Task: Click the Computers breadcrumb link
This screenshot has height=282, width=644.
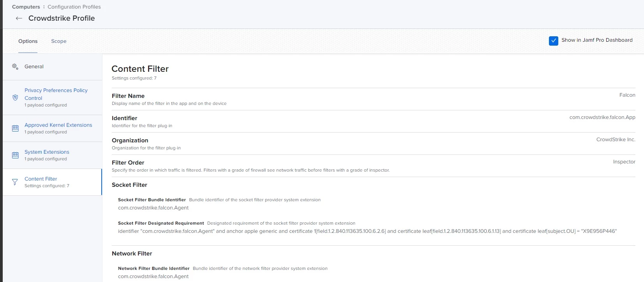Action: click(x=26, y=7)
